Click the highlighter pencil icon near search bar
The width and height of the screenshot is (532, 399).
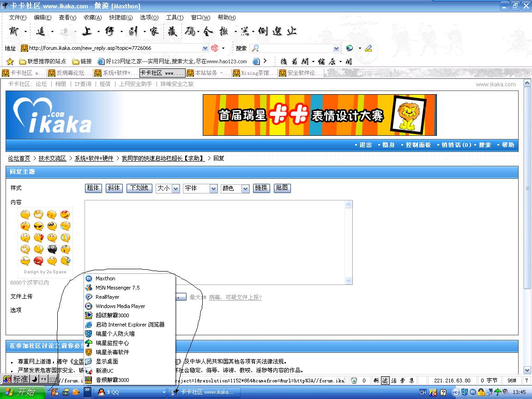pyautogui.click(x=369, y=48)
